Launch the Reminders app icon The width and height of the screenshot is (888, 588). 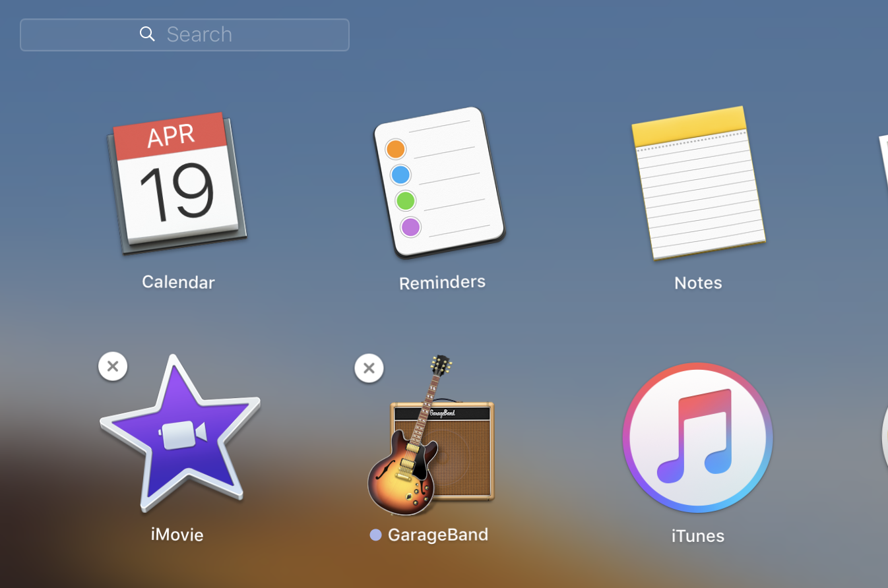[439, 182]
